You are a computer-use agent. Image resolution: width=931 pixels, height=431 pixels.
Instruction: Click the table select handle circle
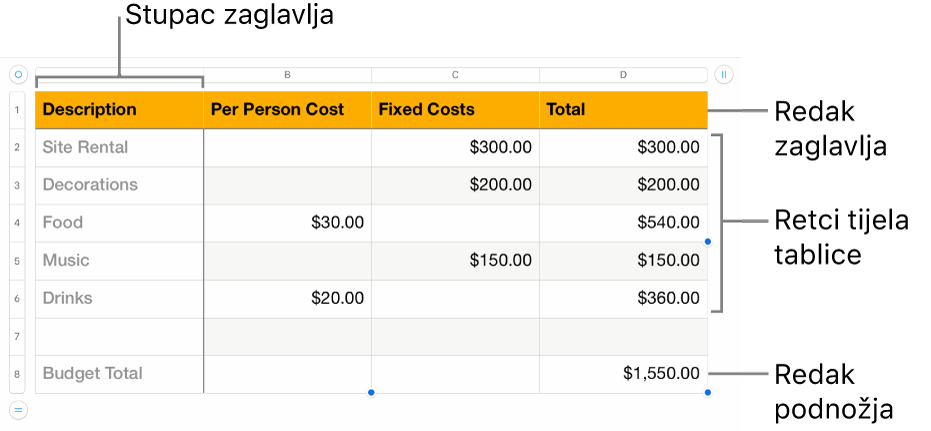click(x=18, y=74)
